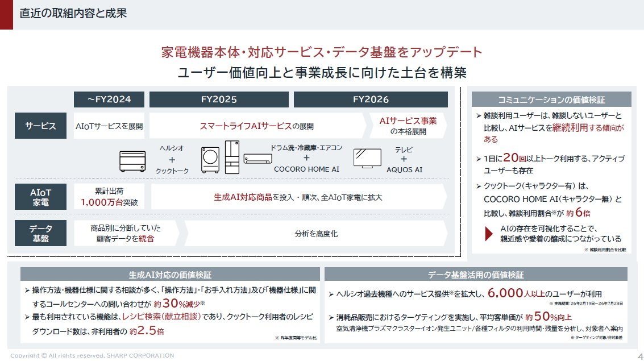Image resolution: width=644 pixels, height=361 pixels.
Task: Click データ基盤活用の価値検証 panel header
Action: [x=476, y=275]
